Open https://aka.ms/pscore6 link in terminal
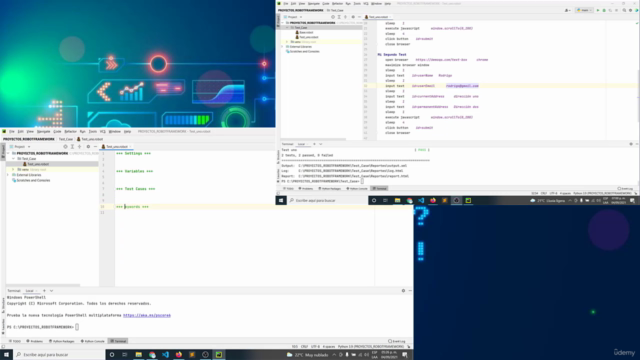The image size is (640, 360). point(147,315)
